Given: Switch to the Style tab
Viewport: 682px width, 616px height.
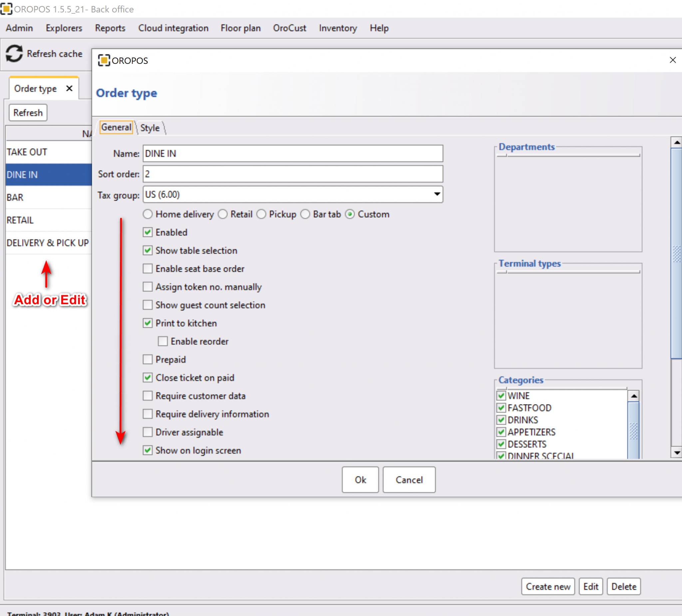Looking at the screenshot, I should coord(150,128).
